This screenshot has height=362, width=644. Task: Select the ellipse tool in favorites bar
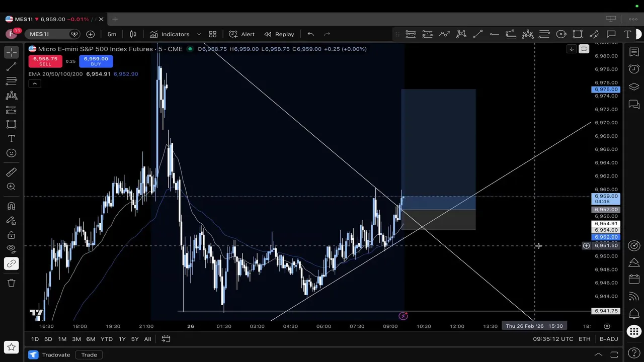pos(561,34)
